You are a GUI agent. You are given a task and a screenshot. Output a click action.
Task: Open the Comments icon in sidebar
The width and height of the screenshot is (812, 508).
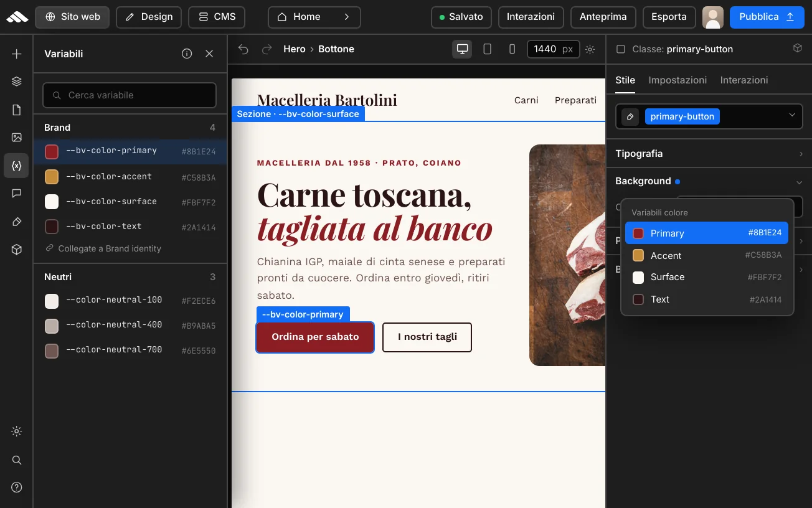(17, 194)
